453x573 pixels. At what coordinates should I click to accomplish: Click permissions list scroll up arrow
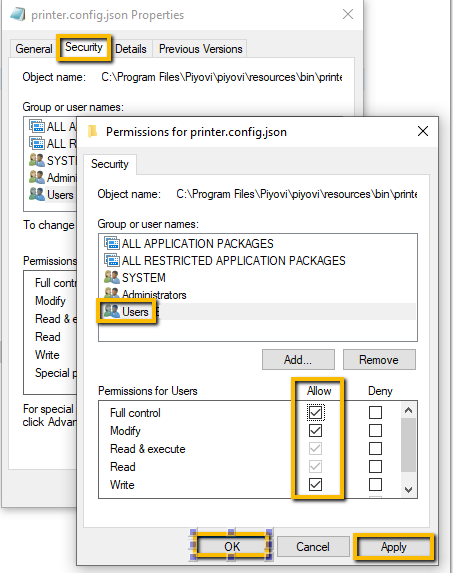pos(408,410)
